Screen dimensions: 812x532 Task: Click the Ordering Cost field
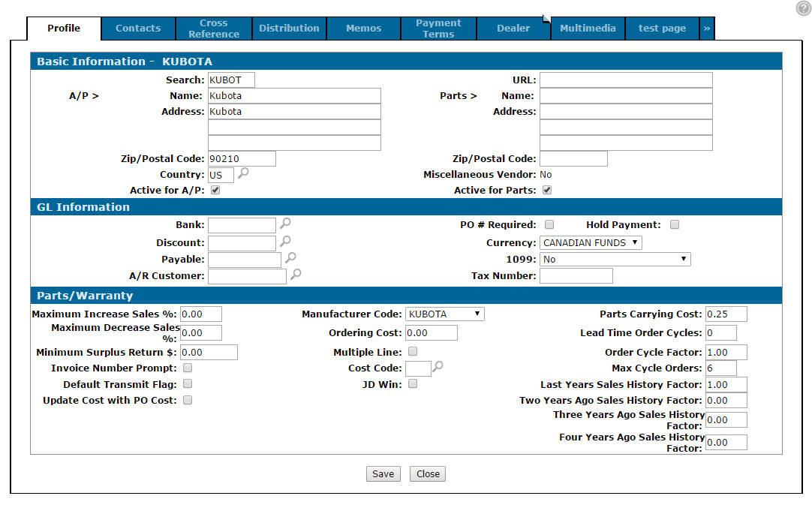click(x=432, y=332)
